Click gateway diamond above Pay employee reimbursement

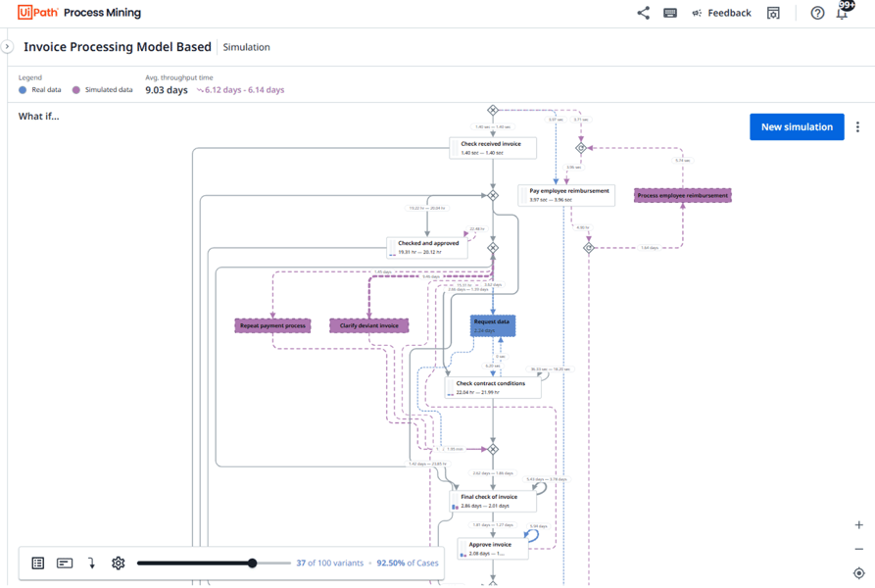pos(581,148)
